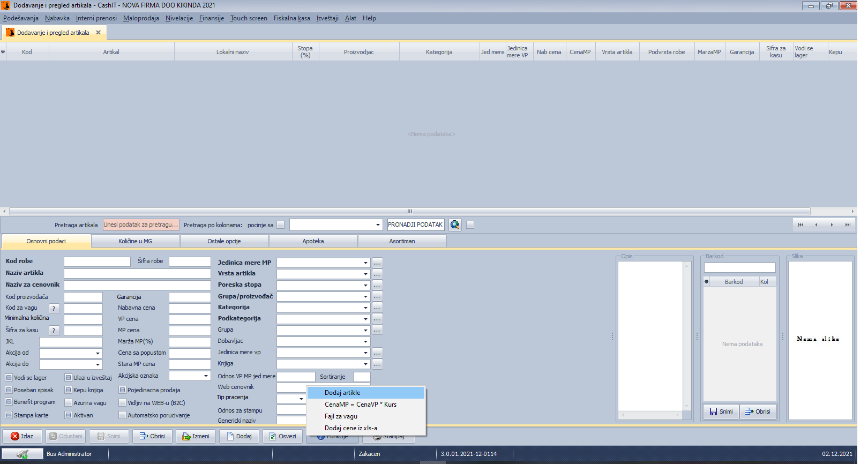The width and height of the screenshot is (868, 464).
Task: Toggle the Pojedinacna prodaja checkbox
Action: coord(123,390)
